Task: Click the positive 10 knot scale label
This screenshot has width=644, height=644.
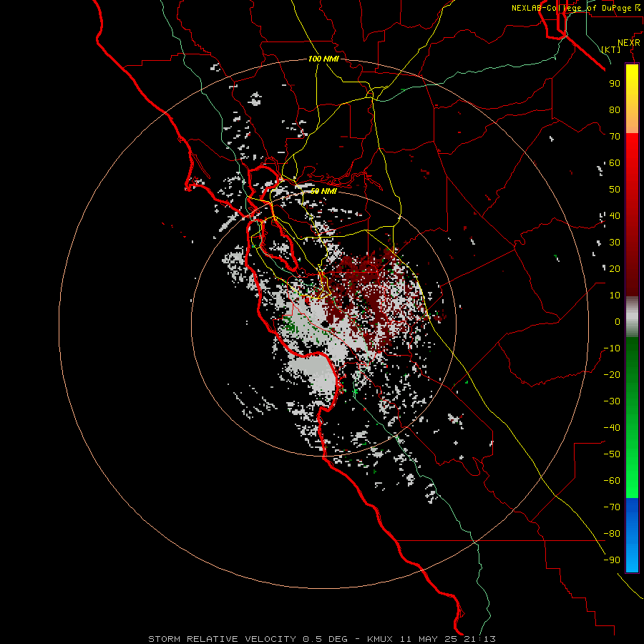Action: click(x=615, y=296)
